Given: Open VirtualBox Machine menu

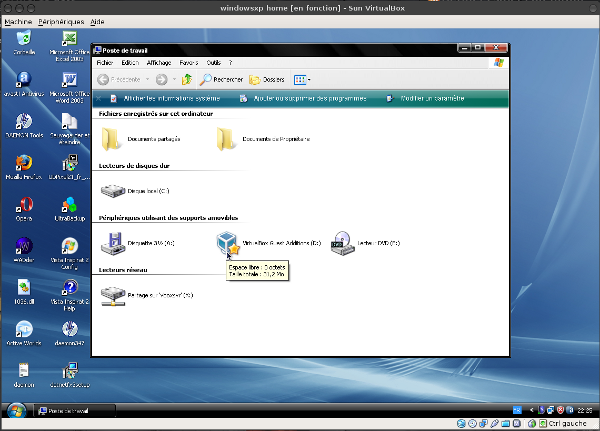Looking at the screenshot, I should click(x=18, y=22).
